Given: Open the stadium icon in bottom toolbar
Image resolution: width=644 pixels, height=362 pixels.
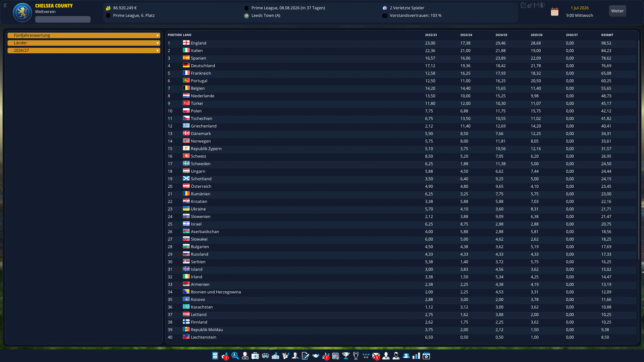Looking at the screenshot, I should (265, 356).
